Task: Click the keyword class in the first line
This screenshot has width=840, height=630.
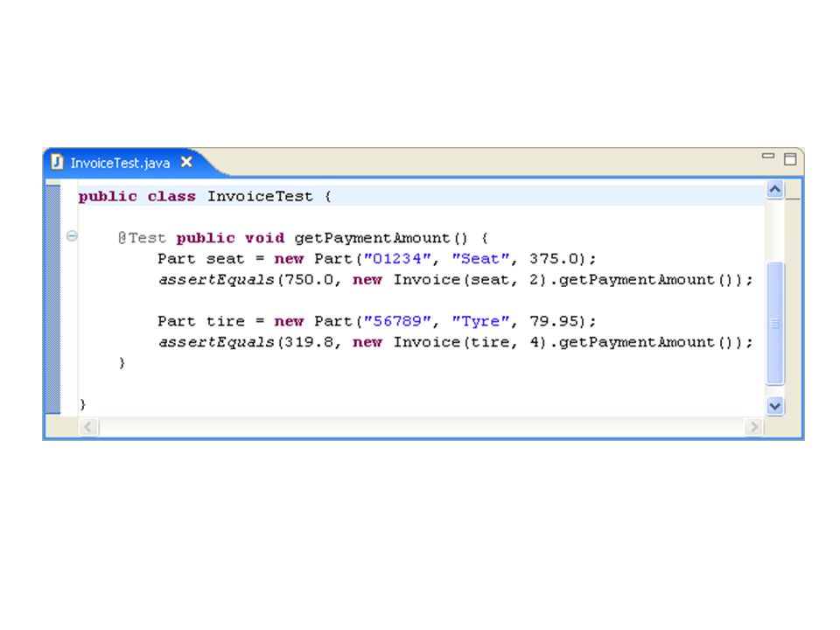Action: pos(171,197)
